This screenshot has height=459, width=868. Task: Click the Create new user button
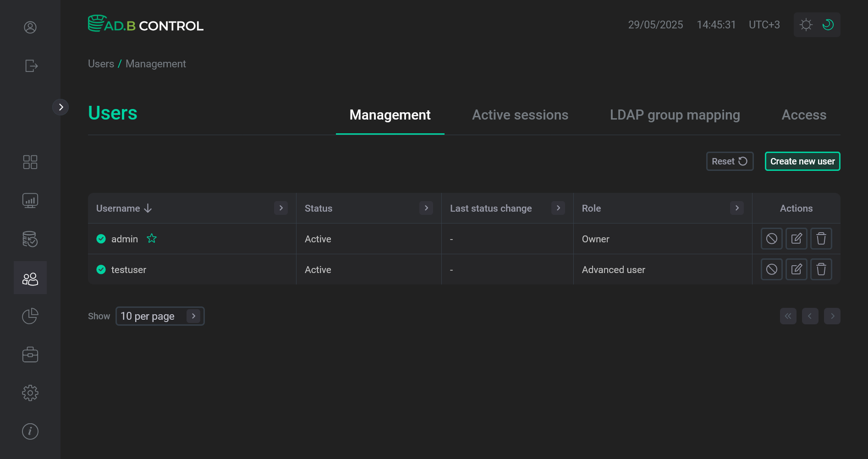(x=802, y=161)
